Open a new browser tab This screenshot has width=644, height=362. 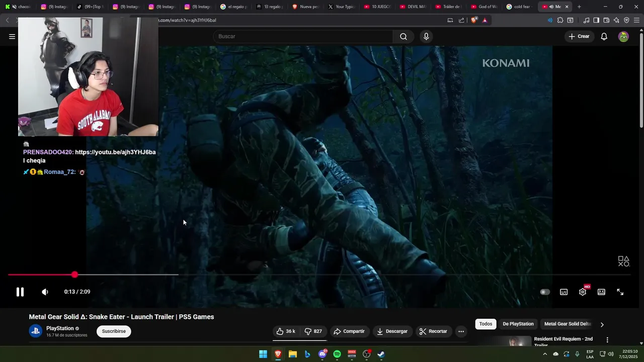(579, 7)
